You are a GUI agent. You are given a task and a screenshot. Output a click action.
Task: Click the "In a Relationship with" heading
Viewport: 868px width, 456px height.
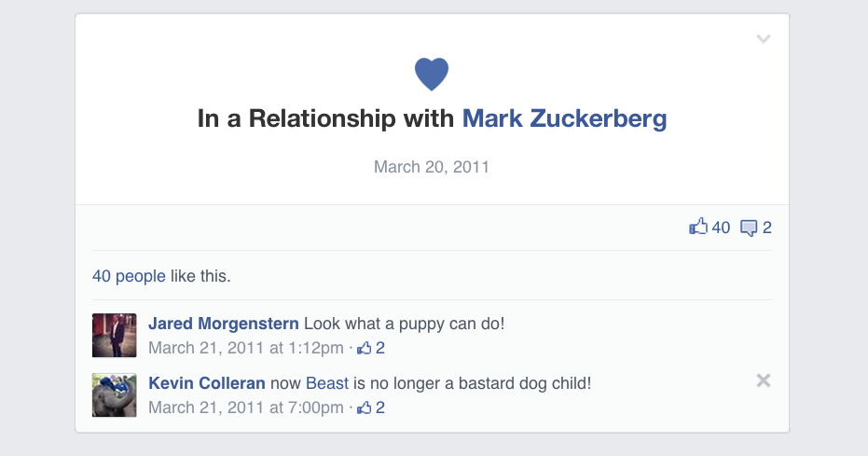(328, 118)
